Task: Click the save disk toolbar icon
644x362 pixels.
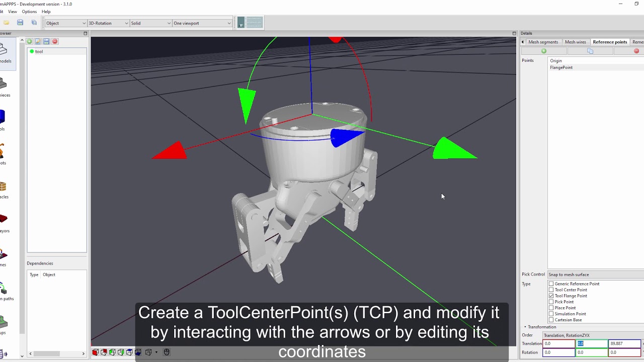Action: (x=20, y=23)
